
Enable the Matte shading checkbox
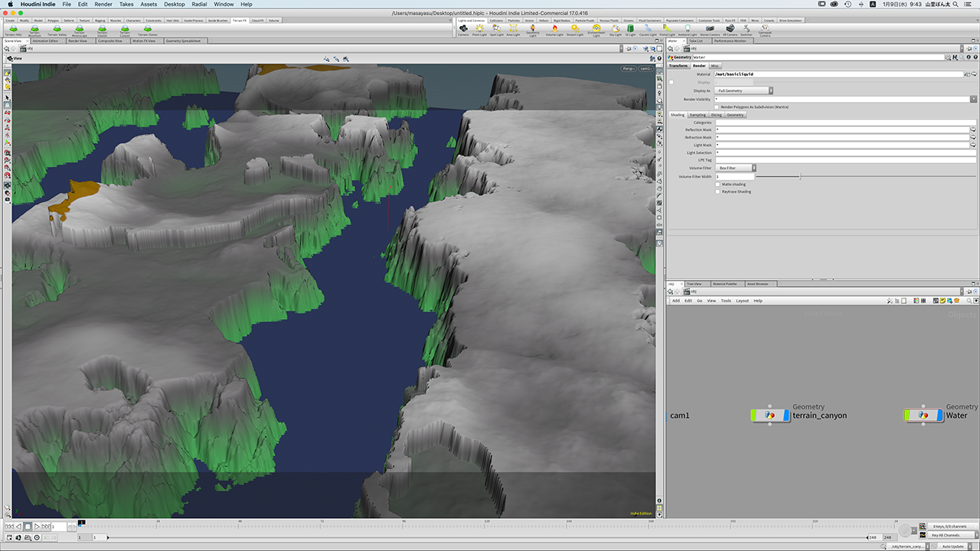[x=717, y=184]
